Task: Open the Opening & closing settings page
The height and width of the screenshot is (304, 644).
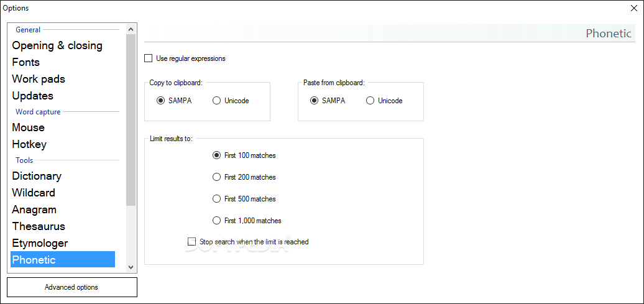Action: click(57, 45)
